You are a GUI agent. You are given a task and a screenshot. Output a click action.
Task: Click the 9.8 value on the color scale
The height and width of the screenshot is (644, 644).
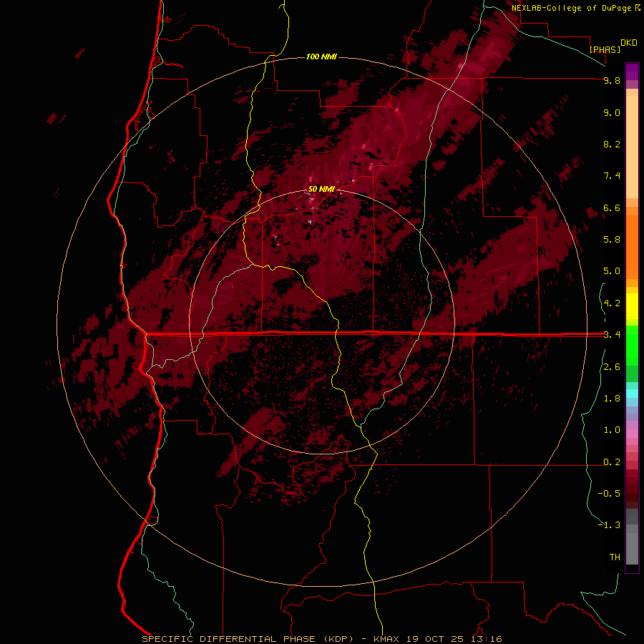tap(612, 80)
